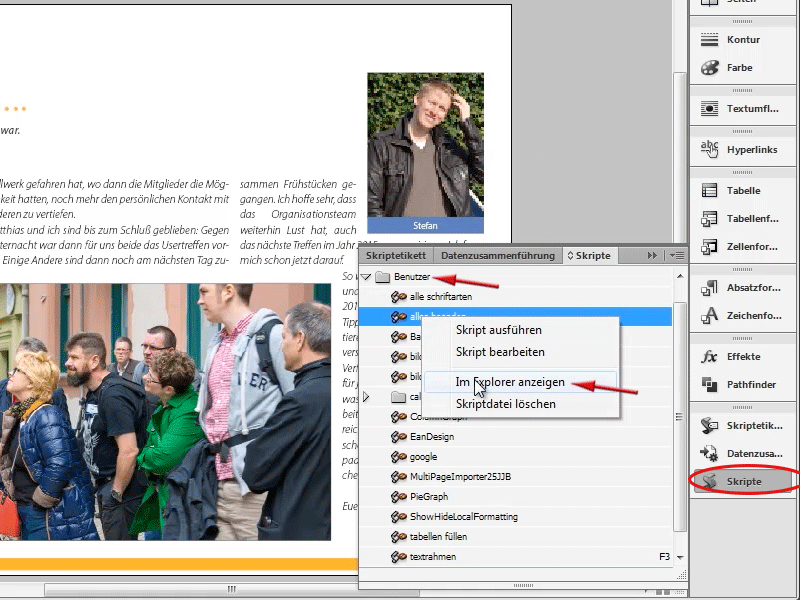Collapse the Benutzer folder triangle
800x600 pixels.
click(x=366, y=277)
